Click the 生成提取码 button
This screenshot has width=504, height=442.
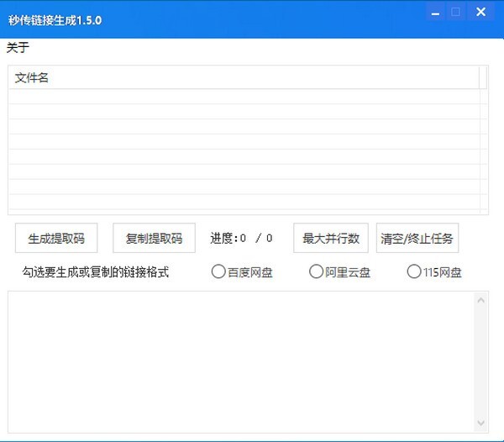pyautogui.click(x=56, y=238)
